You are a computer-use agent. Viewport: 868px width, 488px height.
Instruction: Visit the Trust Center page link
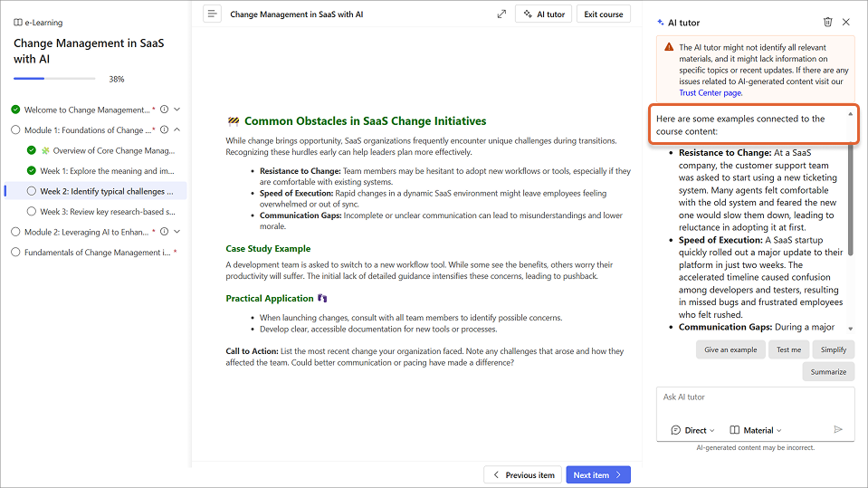[710, 92]
